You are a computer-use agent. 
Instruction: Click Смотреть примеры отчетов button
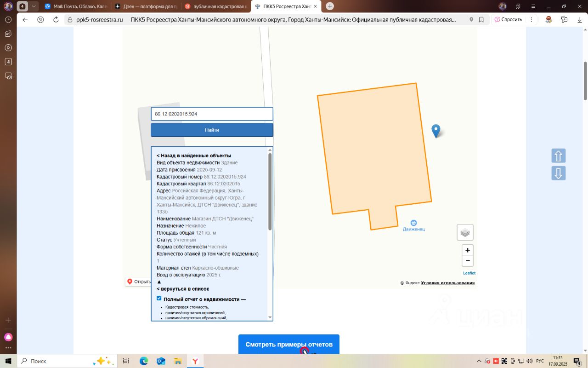[289, 345]
